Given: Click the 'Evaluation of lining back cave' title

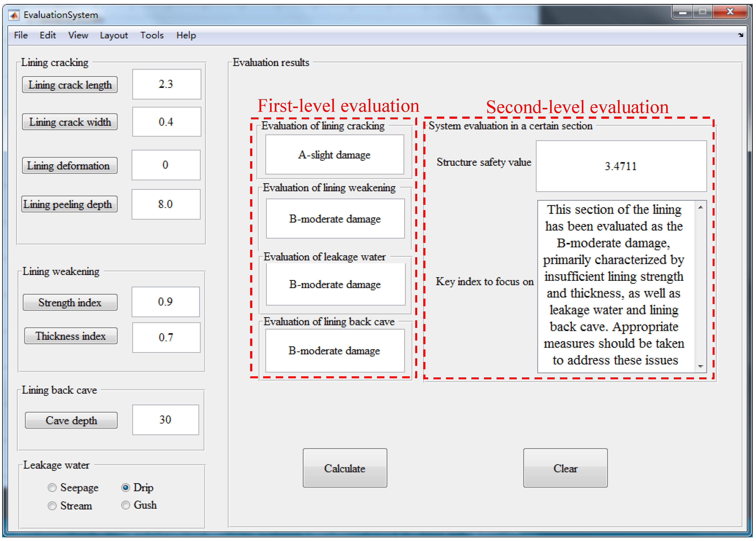Looking at the screenshot, I should coord(329,321).
